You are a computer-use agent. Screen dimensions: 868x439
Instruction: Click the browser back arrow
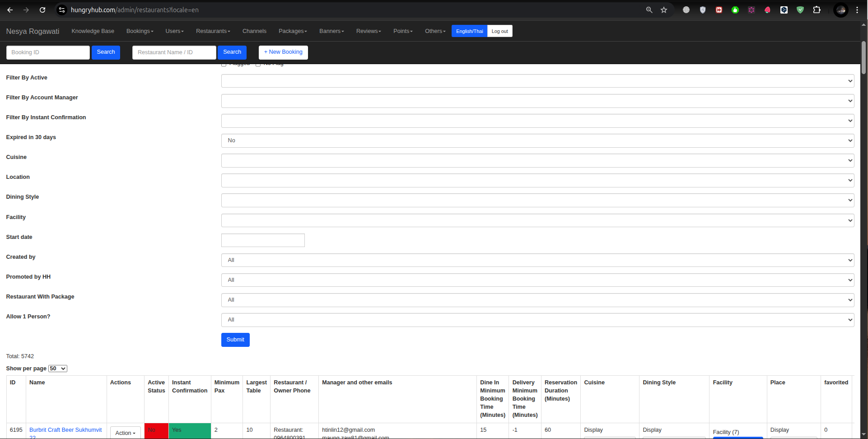[10, 10]
